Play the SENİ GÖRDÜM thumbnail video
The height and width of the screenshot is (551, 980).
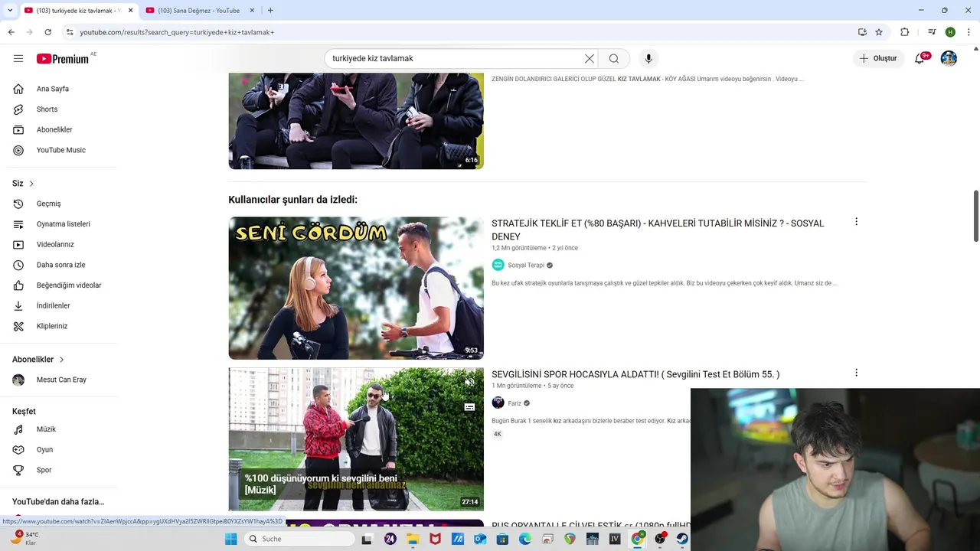[x=356, y=288]
